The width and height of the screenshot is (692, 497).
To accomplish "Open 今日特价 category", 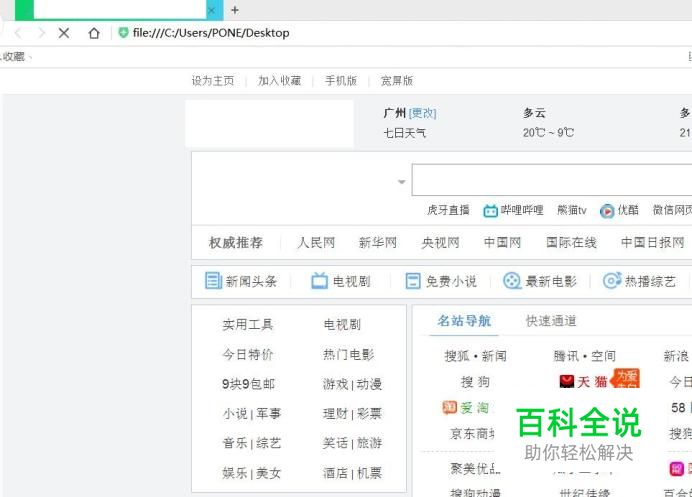I will [248, 354].
